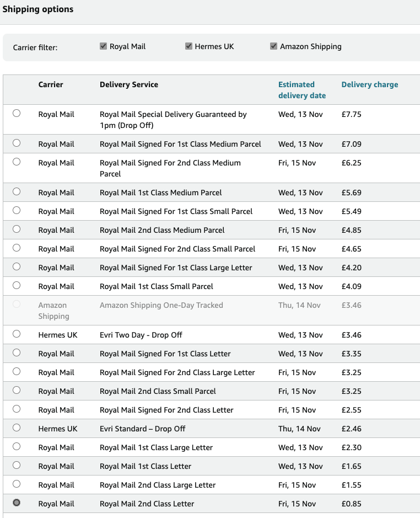
Task: Sort by Estimated delivery date column
Action: click(x=302, y=90)
